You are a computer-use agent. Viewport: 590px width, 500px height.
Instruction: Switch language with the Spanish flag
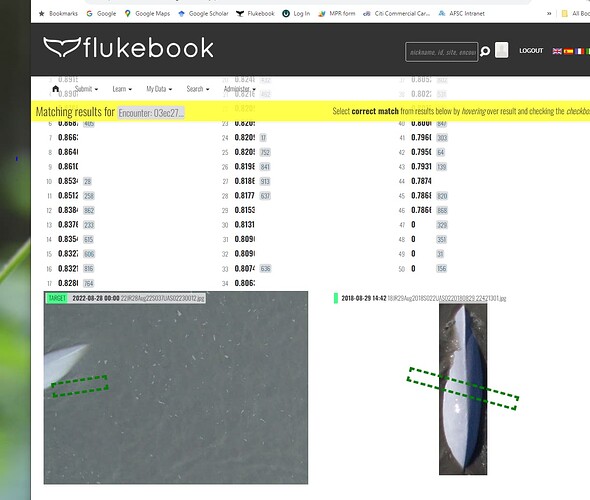tap(568, 51)
